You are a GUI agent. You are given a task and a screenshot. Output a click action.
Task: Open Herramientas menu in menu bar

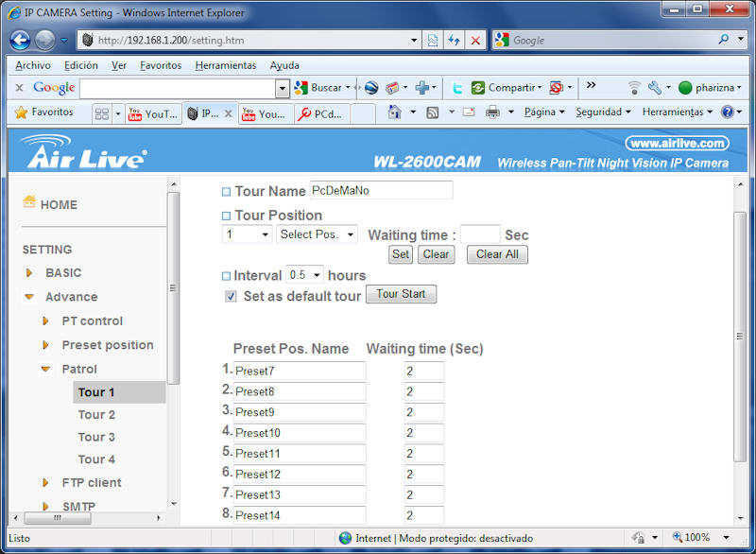point(226,65)
